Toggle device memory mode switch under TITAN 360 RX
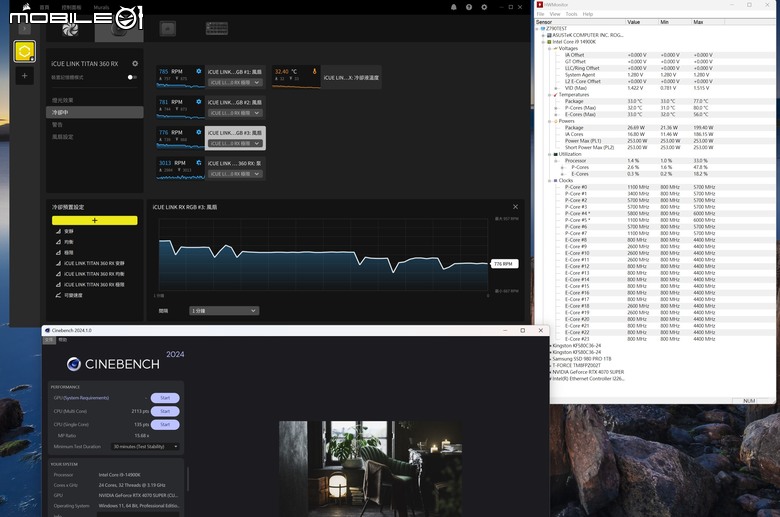The height and width of the screenshot is (517, 780). point(132,77)
